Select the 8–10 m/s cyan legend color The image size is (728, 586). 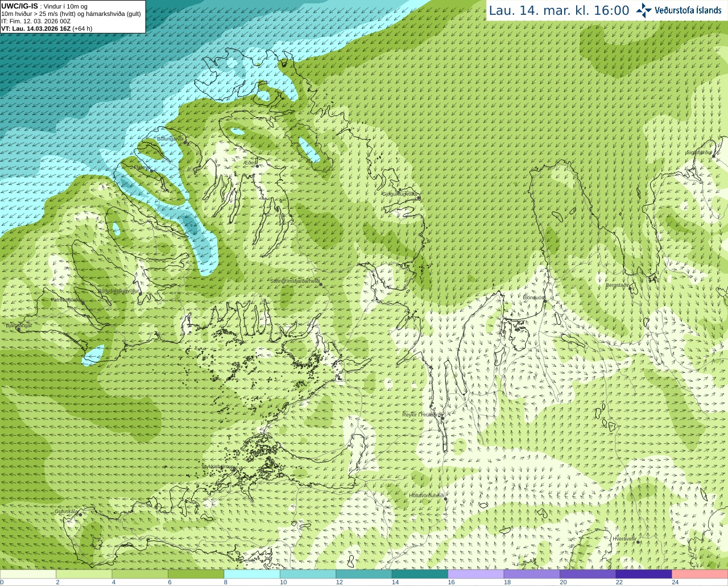pos(252,574)
